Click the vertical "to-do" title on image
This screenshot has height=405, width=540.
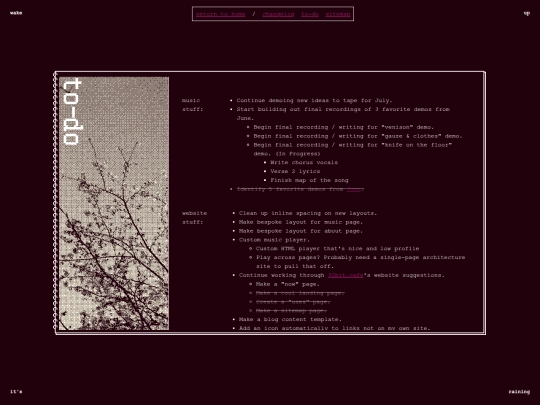click(x=72, y=111)
